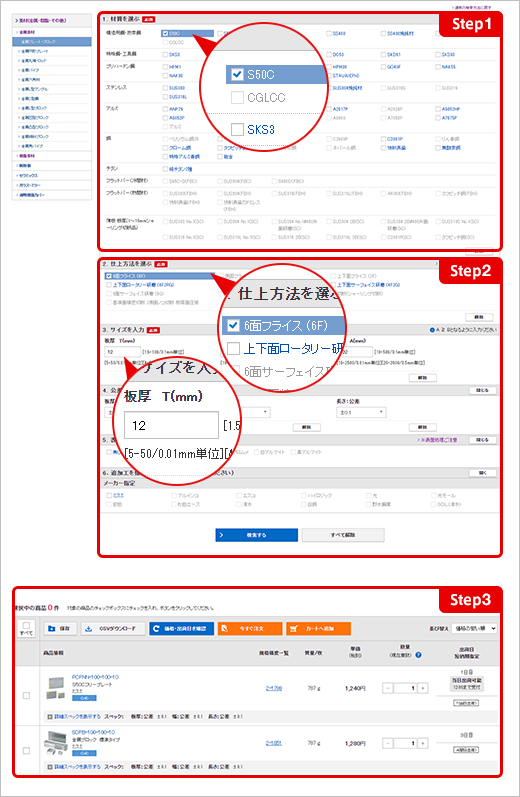This screenshot has height=797, width=520.
Task: Click plus icon of PCFNN detailed specs row
Action: 50,717
